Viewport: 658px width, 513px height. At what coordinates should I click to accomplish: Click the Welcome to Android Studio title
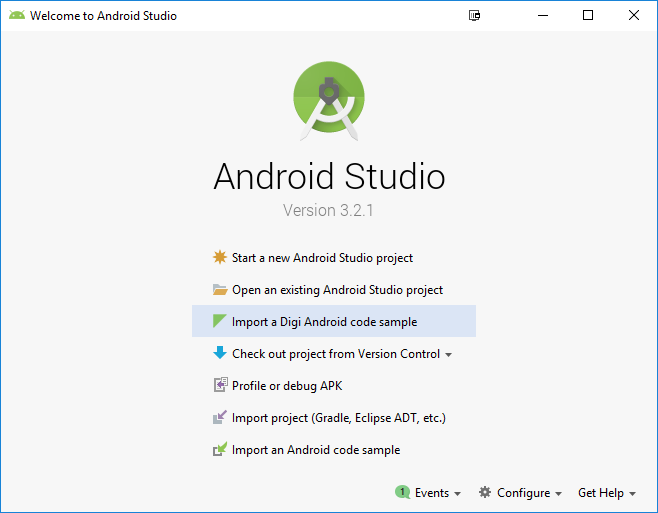pyautogui.click(x=103, y=16)
